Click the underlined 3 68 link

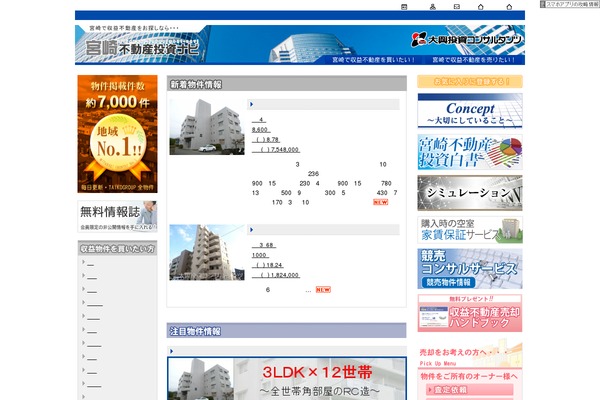point(264,245)
